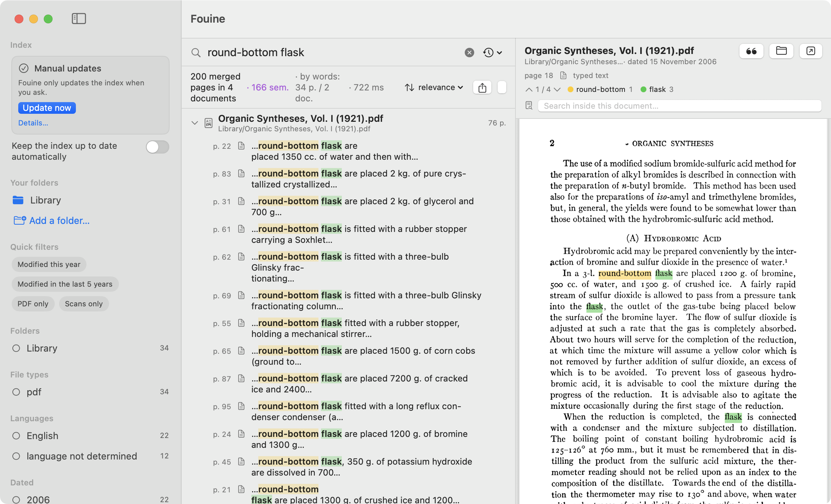Click the Add a folder icon
Screen dimensions: 831x504
pyautogui.click(x=20, y=220)
